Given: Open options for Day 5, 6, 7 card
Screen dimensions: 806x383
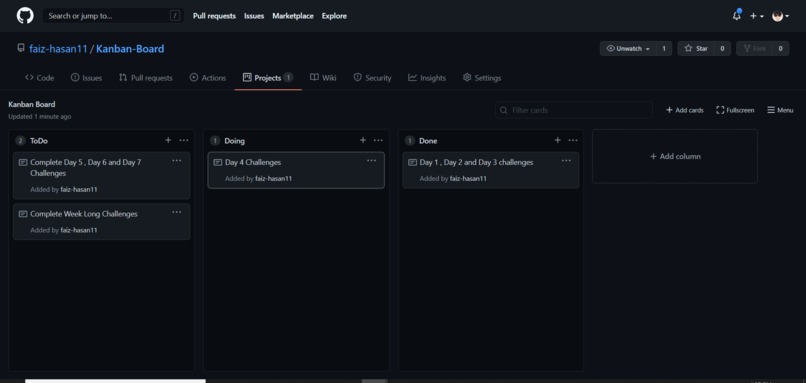Looking at the screenshot, I should [x=177, y=160].
